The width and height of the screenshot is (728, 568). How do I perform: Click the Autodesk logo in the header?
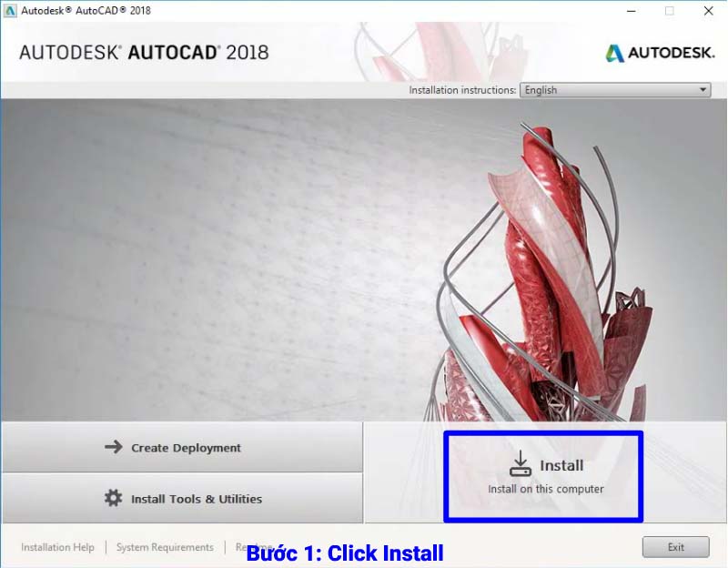point(660,53)
